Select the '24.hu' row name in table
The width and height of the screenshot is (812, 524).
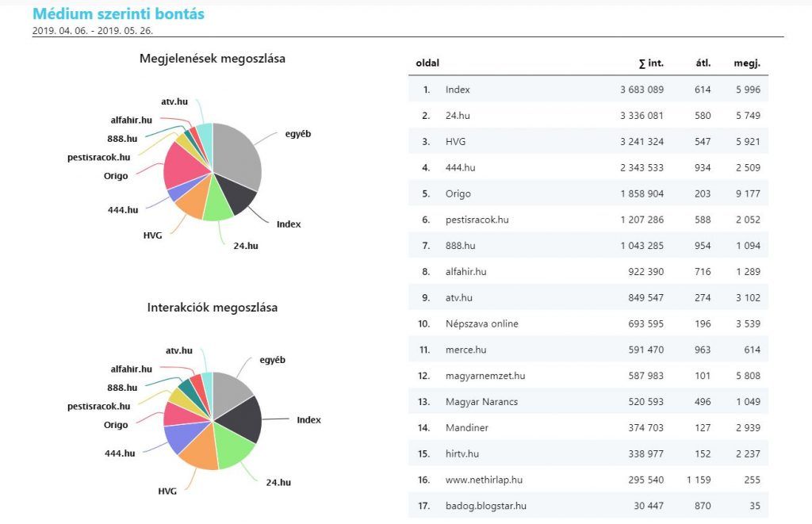458,116
